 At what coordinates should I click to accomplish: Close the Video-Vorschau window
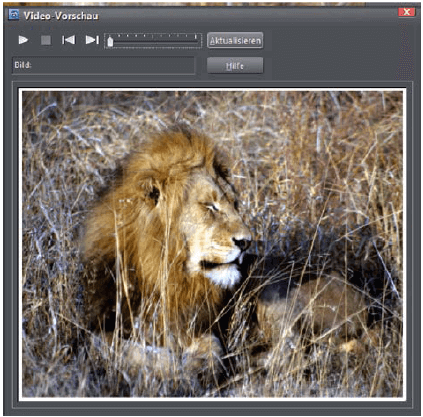click(407, 12)
